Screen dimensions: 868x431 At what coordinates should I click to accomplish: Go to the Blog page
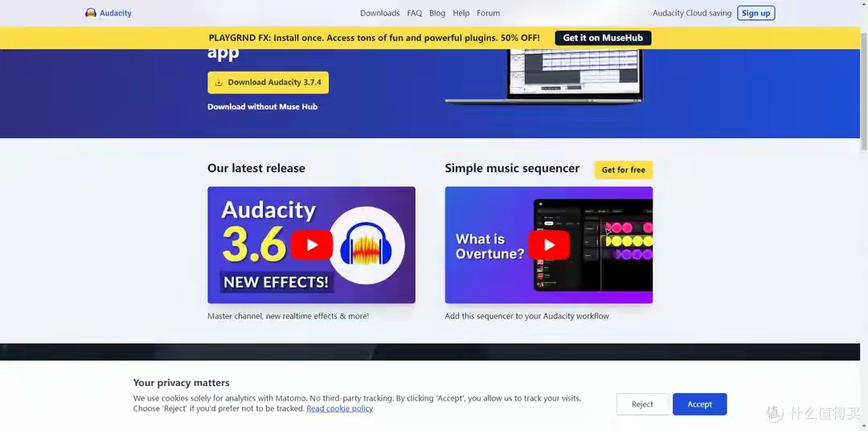(x=437, y=14)
